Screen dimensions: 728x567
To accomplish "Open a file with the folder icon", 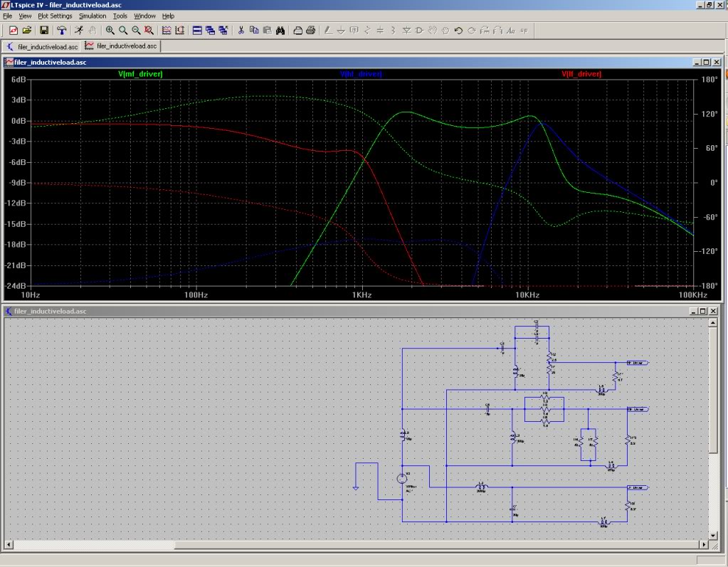I will [x=27, y=31].
